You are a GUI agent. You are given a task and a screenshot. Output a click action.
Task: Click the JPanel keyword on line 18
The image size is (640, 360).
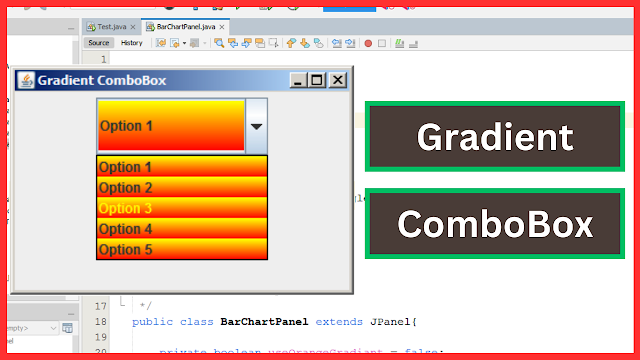[x=390, y=322]
